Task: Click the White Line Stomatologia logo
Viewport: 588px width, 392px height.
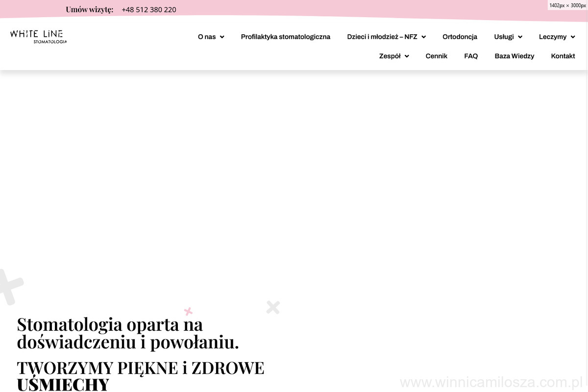Action: coord(38,36)
